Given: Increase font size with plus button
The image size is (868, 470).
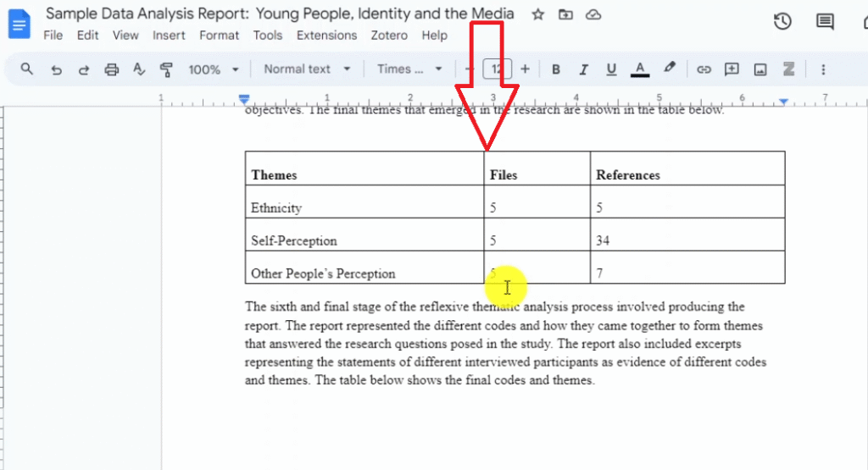Looking at the screenshot, I should click(x=525, y=69).
